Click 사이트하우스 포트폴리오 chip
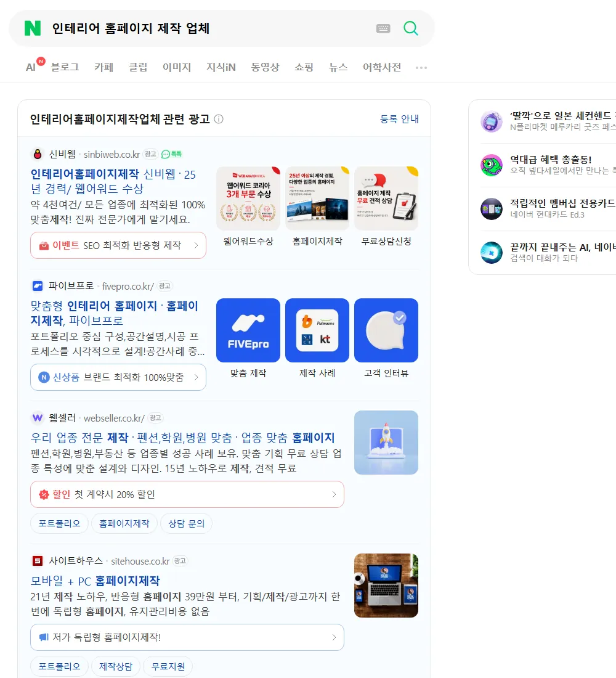 59,666
